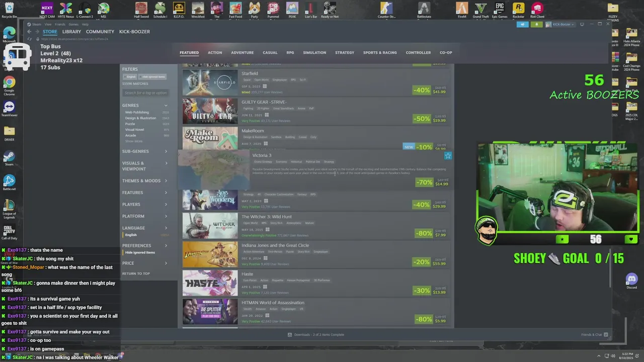Open the Call of Duty desktop icon
644x362 pixels.
coord(9,232)
